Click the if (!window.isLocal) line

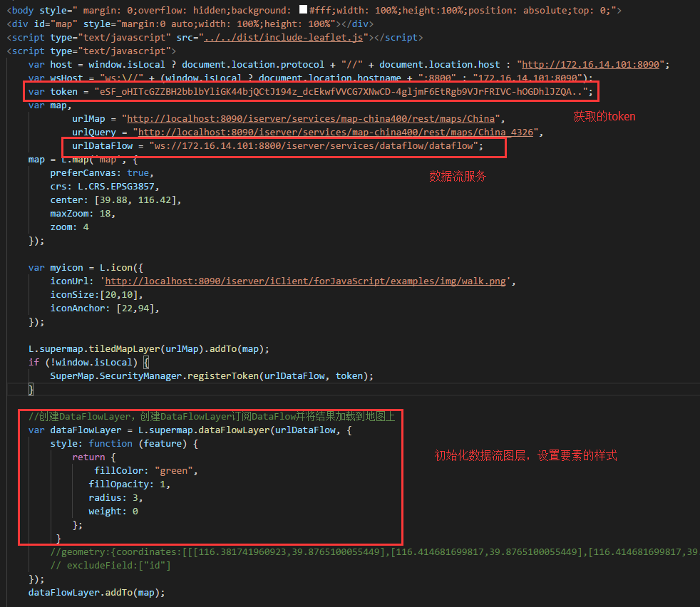[x=89, y=363]
